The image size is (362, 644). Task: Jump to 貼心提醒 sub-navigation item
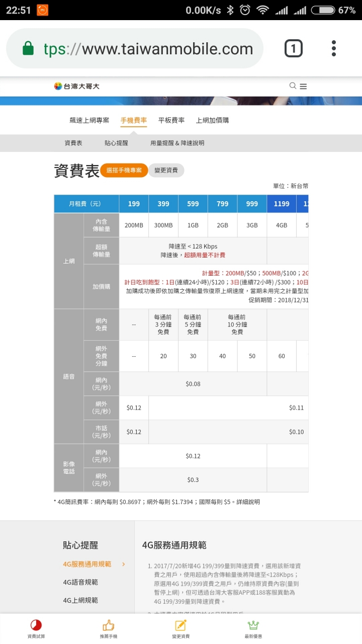coord(116,143)
